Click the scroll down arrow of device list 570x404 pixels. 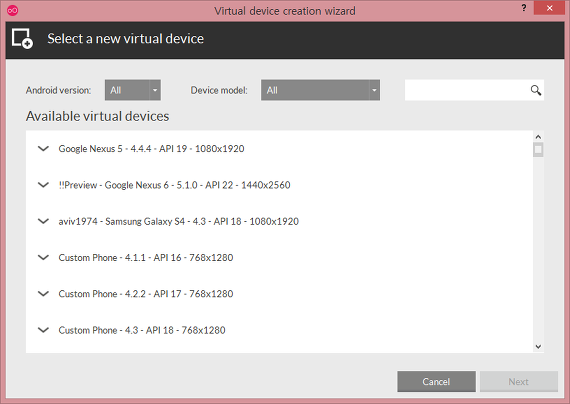(538, 347)
